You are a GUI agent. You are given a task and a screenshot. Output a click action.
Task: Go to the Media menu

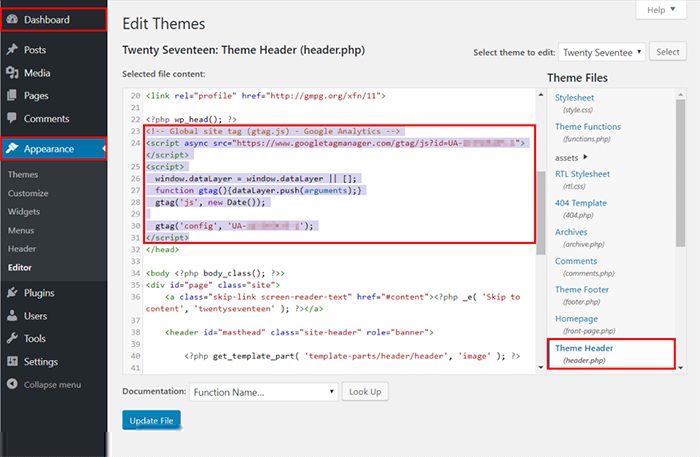pyautogui.click(x=37, y=73)
